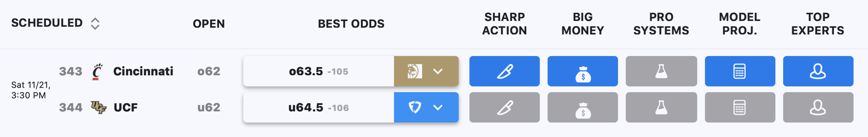The height and width of the screenshot is (137, 868).
Task: Click the gold lion sportsbook logo
Action: coord(415,71)
